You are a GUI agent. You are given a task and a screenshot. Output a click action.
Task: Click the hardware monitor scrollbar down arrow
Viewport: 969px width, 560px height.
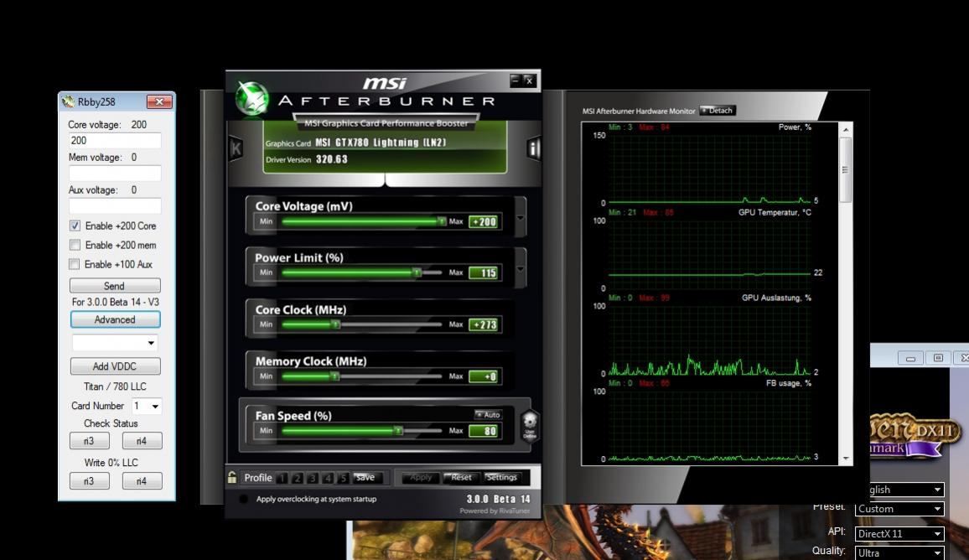tap(846, 459)
